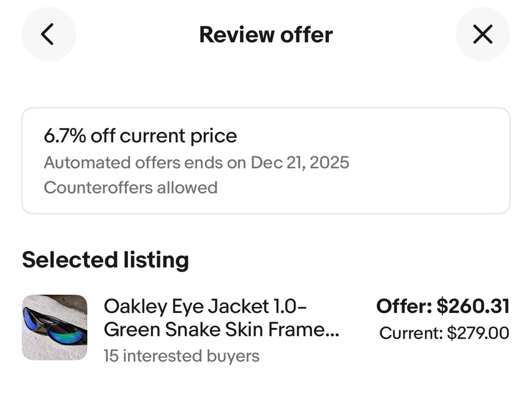Tap the Review offer page title
This screenshot has width=532, height=403.
[266, 35]
